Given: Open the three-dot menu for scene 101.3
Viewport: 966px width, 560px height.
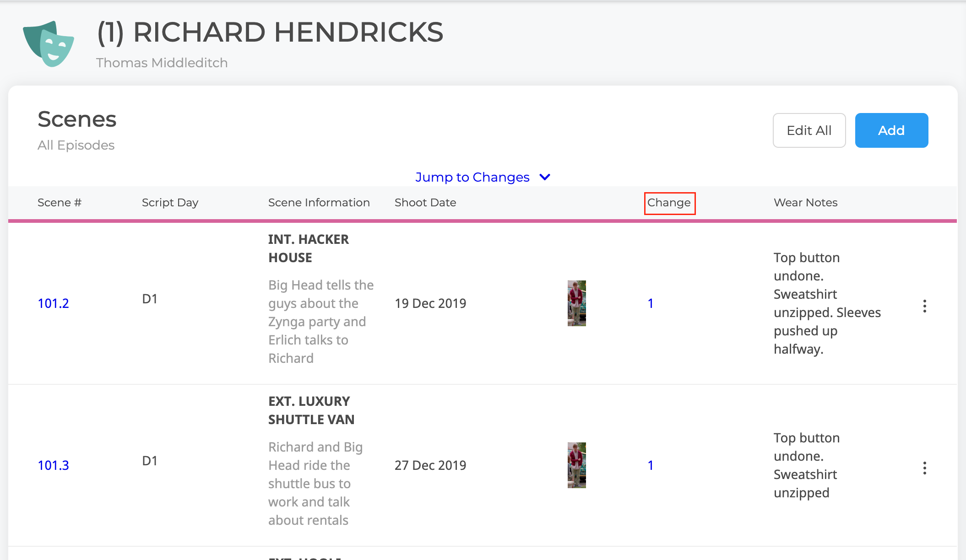Looking at the screenshot, I should (924, 468).
